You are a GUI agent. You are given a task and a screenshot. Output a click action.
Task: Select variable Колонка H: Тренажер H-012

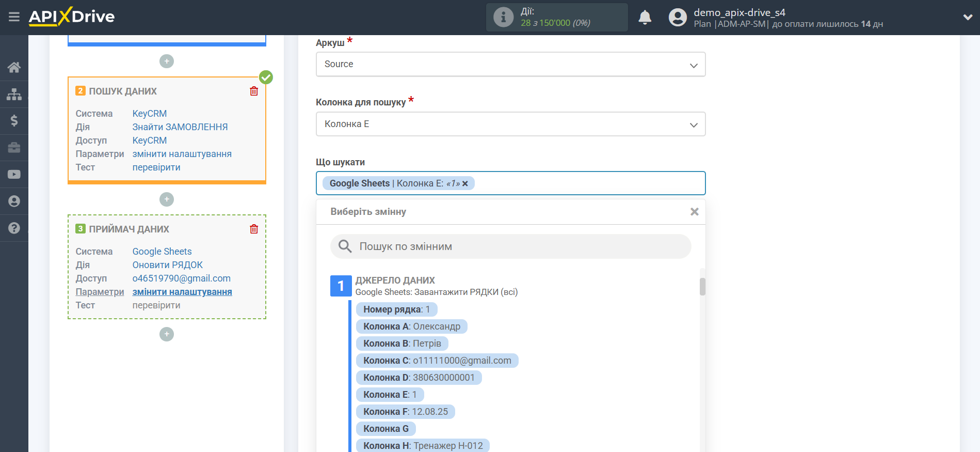coord(423,445)
